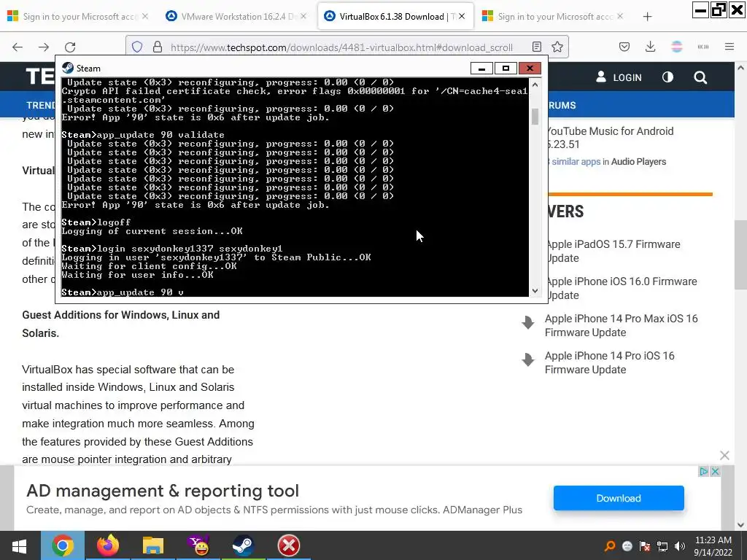This screenshot has width=747, height=560.
Task: Open a new browser tab with plus
Action: 647,17
